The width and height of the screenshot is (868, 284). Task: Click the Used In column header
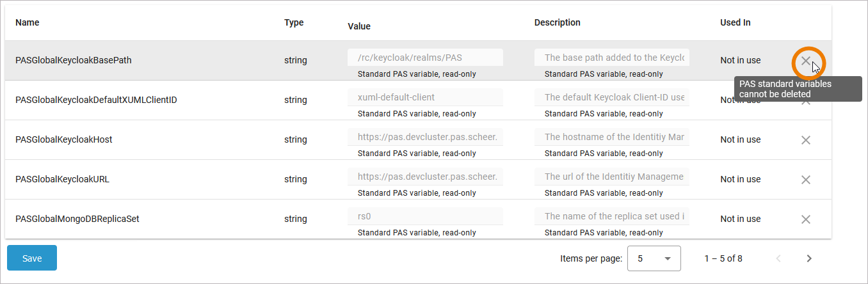(735, 22)
